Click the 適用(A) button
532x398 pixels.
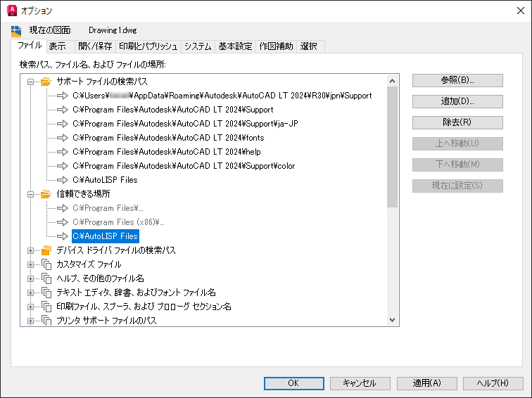click(427, 383)
